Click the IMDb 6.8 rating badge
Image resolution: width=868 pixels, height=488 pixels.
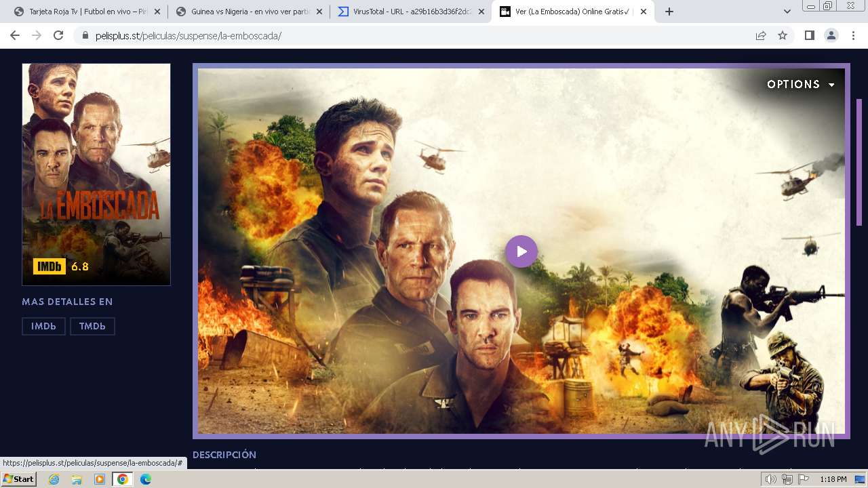tap(61, 266)
